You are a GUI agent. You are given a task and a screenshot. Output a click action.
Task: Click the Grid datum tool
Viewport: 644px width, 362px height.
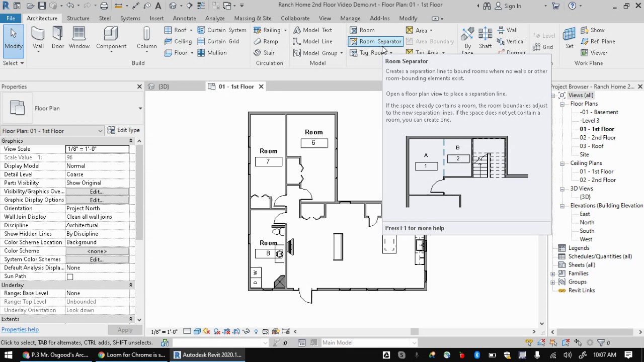pyautogui.click(x=543, y=47)
